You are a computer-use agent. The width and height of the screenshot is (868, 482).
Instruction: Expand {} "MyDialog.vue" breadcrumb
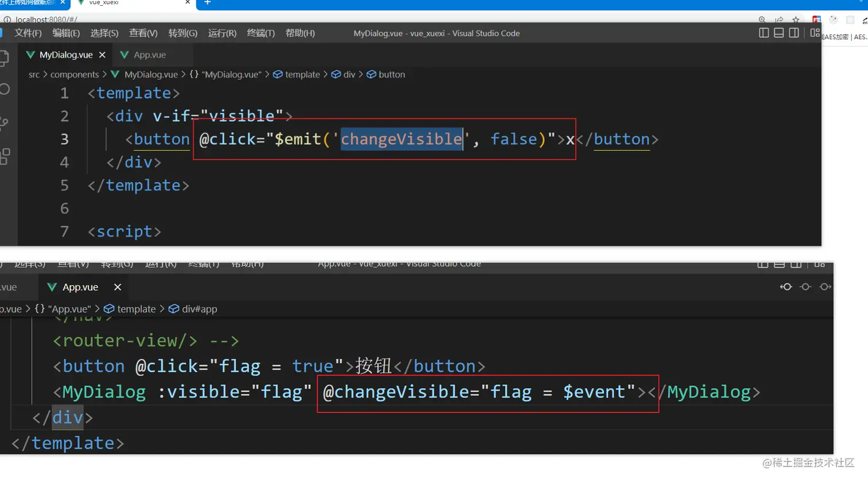(x=225, y=74)
